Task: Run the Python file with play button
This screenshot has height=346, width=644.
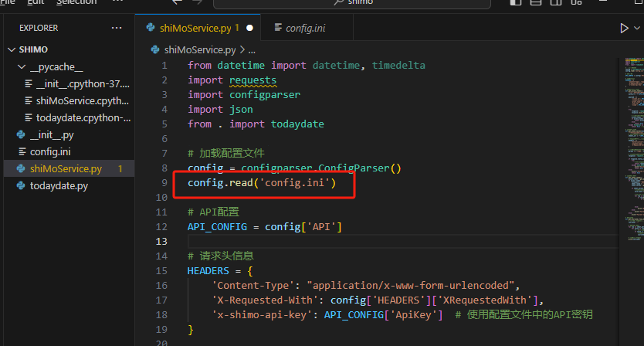Action: [624, 28]
